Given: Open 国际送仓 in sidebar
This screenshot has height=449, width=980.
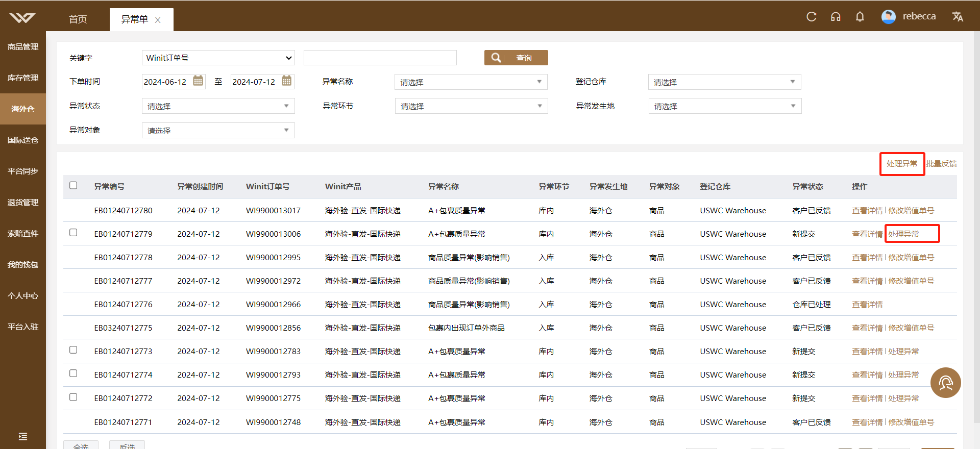Looking at the screenshot, I should click(23, 140).
